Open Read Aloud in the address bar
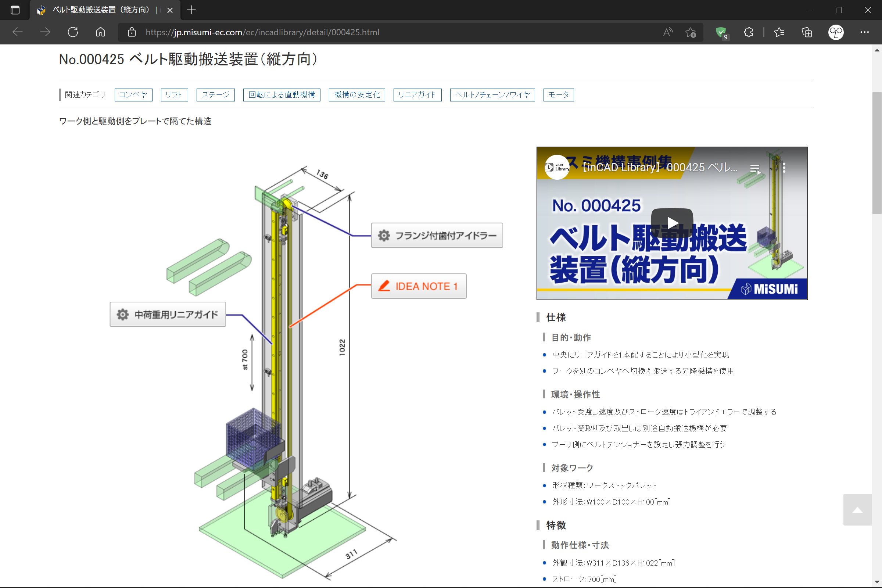882x588 pixels. click(x=668, y=32)
